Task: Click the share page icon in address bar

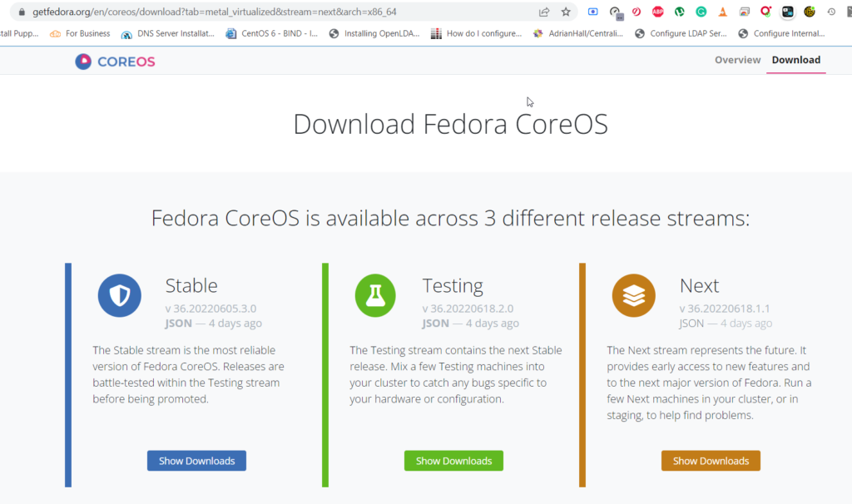Action: [544, 12]
